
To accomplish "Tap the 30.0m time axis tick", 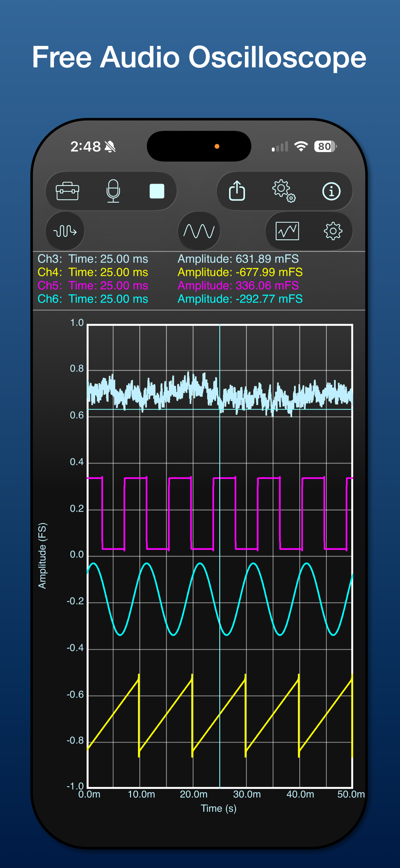I will click(x=247, y=794).
